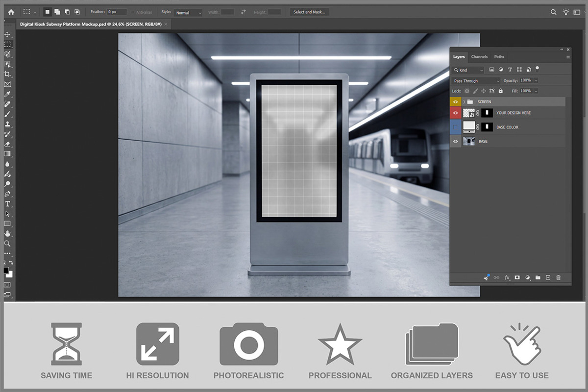Select the Layers tab

(459, 57)
